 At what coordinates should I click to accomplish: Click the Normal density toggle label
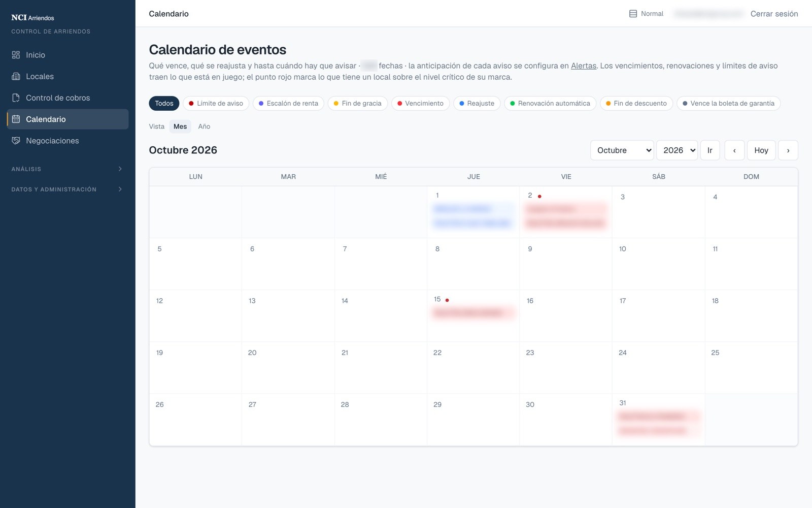pos(652,14)
